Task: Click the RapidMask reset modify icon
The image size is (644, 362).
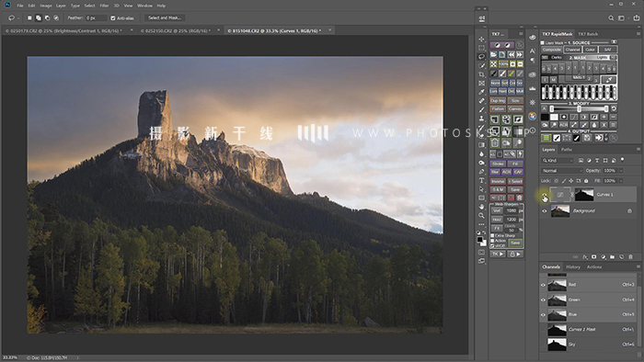Action: [614, 108]
